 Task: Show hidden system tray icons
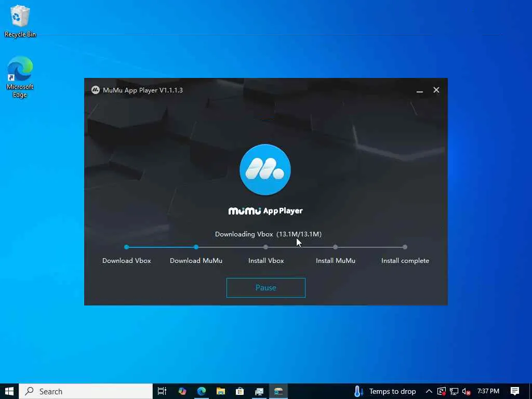(429, 391)
